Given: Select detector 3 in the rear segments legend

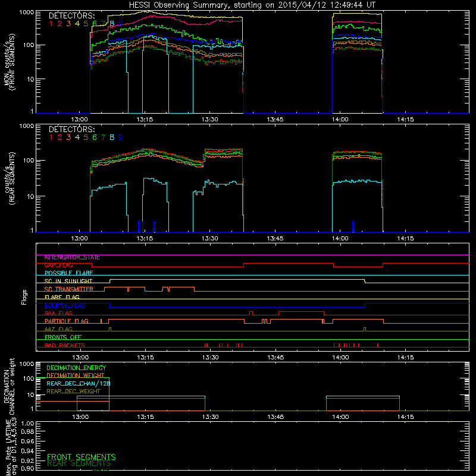Looking at the screenshot, I should pyautogui.click(x=68, y=137).
